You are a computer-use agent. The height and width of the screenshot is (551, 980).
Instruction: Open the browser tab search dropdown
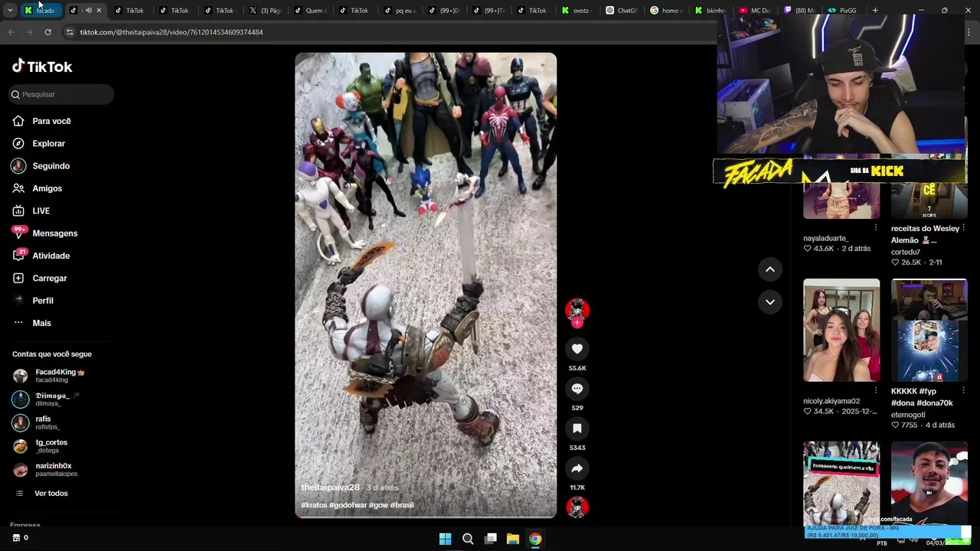9,11
